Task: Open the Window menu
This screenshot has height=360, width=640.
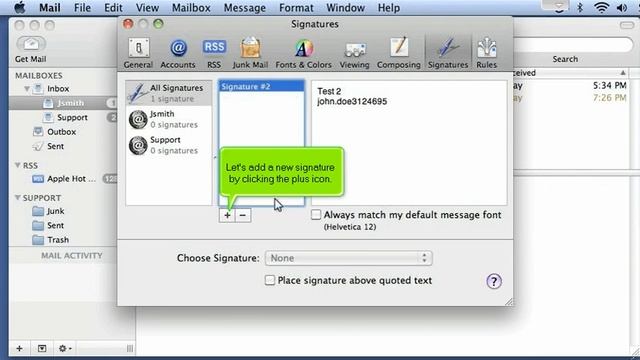Action: tap(345, 7)
